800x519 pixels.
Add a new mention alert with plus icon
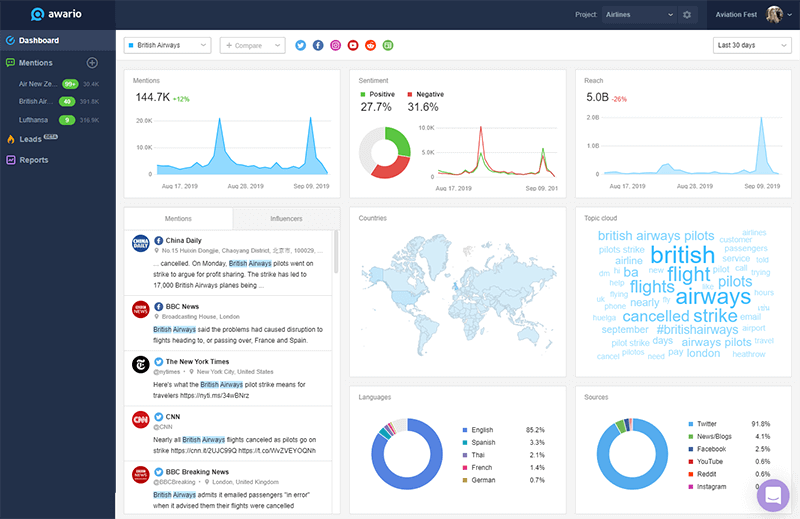point(92,63)
